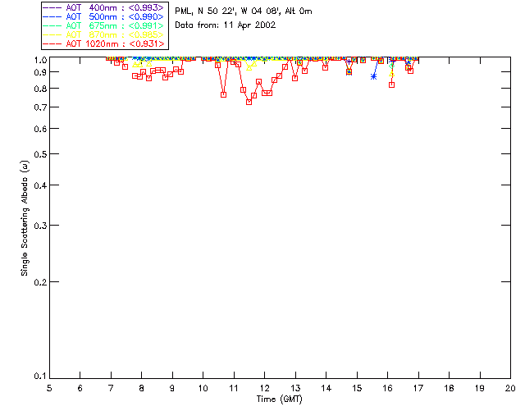Click the AOT 400nm legend entry

pos(103,7)
